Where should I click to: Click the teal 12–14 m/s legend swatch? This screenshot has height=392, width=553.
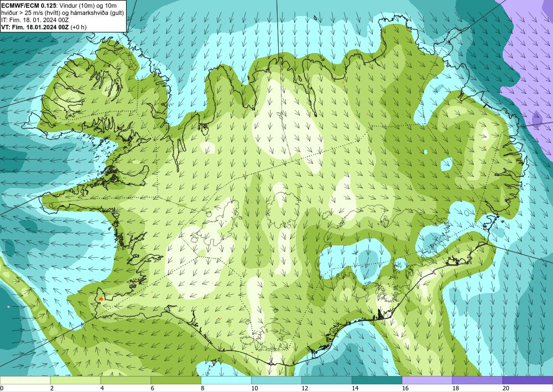(327, 380)
